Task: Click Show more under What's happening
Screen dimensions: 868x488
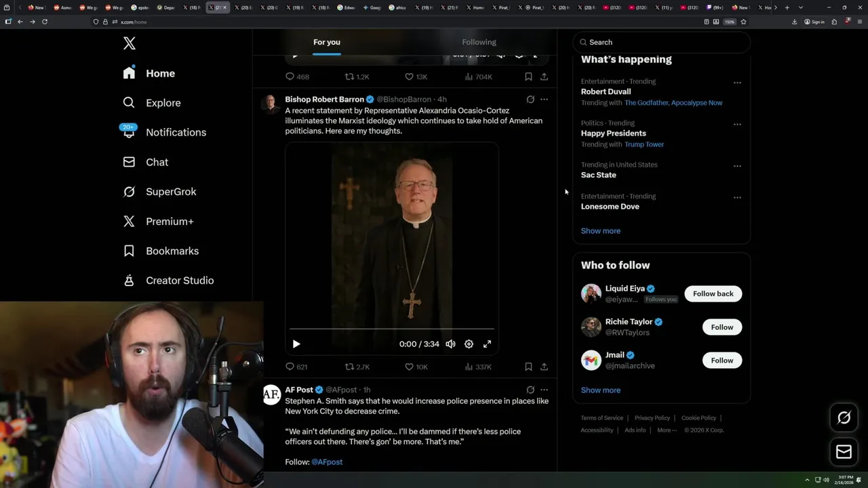Action: point(600,231)
